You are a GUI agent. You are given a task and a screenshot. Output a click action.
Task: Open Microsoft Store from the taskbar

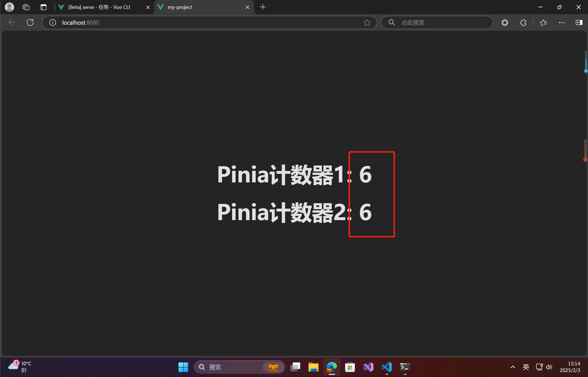[x=350, y=367]
